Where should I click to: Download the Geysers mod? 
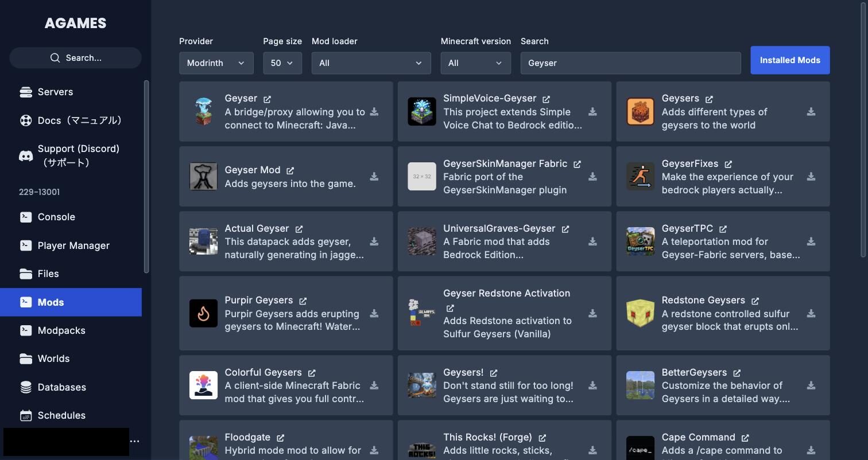click(811, 112)
